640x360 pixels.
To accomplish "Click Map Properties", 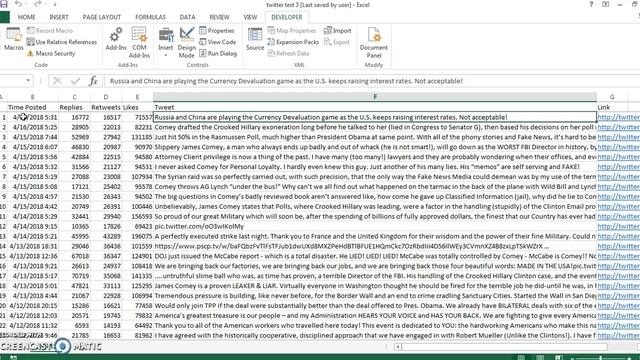I will pyautogui.click(x=292, y=31).
